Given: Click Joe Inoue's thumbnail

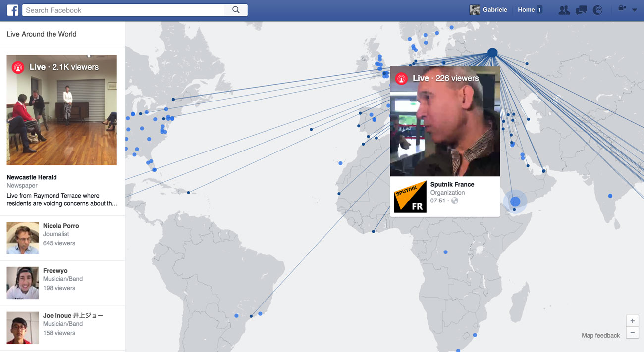Looking at the screenshot, I should tap(23, 328).
